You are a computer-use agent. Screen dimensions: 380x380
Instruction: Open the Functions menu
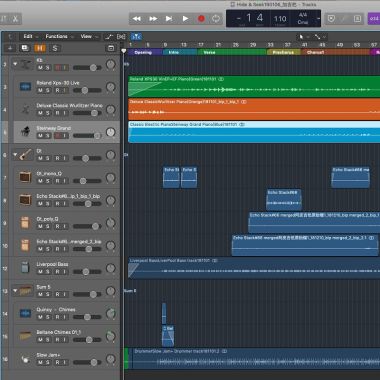click(x=59, y=36)
